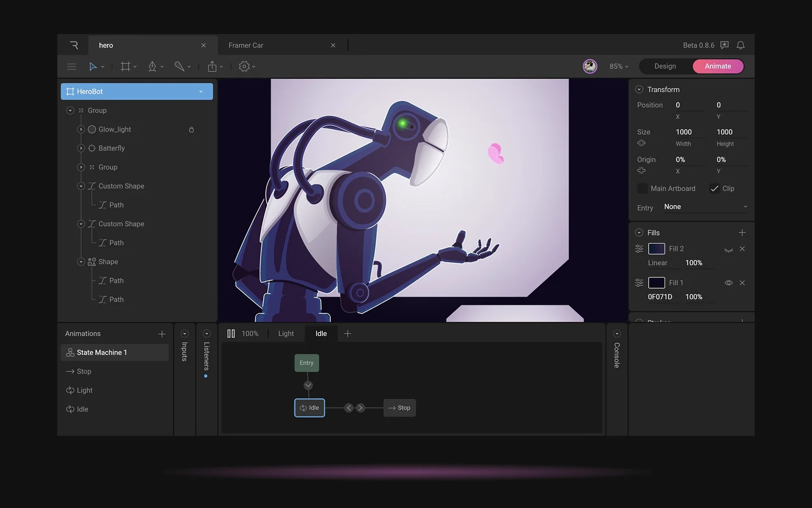Close the Framer Car tab
812x508 pixels.
coord(333,45)
